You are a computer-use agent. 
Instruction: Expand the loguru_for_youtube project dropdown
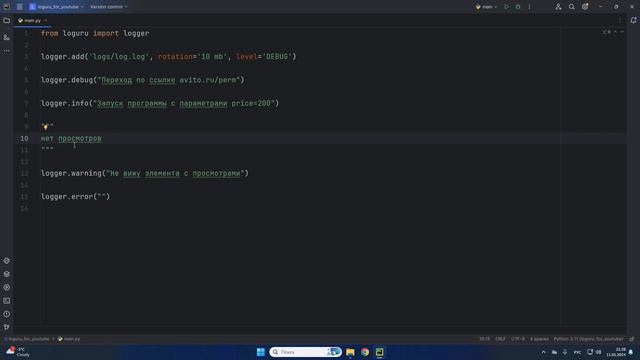click(x=56, y=7)
